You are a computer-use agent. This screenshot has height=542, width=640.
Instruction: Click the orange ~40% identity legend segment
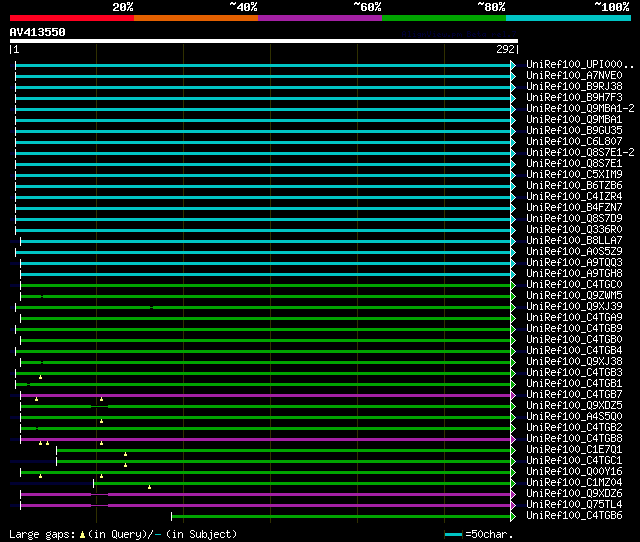click(195, 17)
